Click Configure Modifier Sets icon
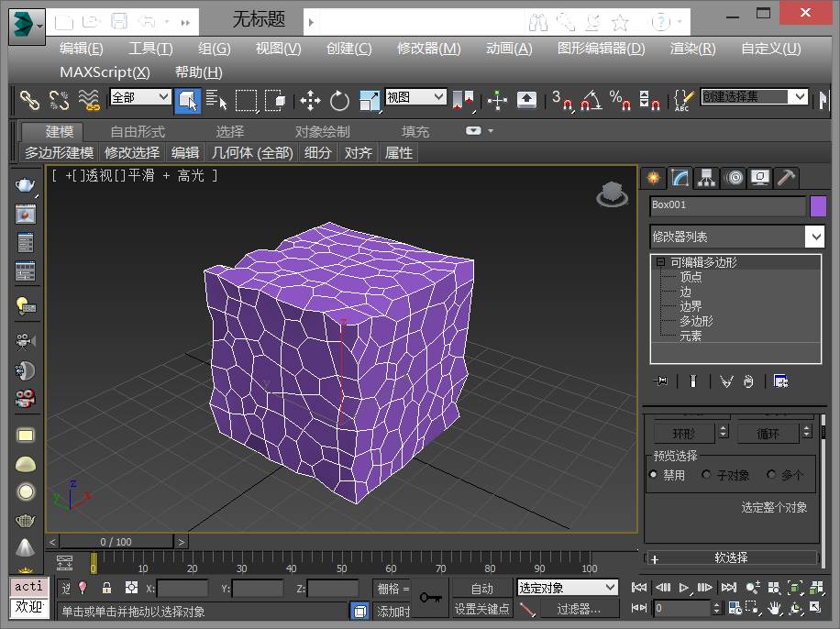The width and height of the screenshot is (840, 629). (780, 381)
